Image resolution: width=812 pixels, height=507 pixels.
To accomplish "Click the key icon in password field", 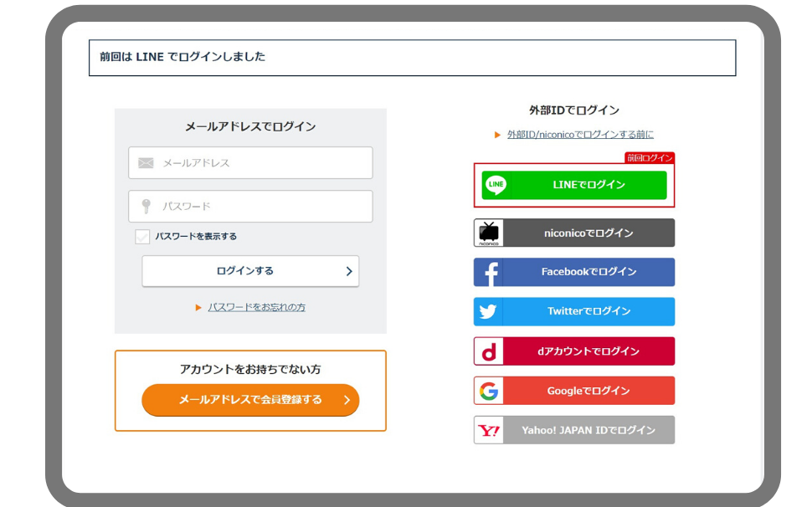I will click(146, 206).
